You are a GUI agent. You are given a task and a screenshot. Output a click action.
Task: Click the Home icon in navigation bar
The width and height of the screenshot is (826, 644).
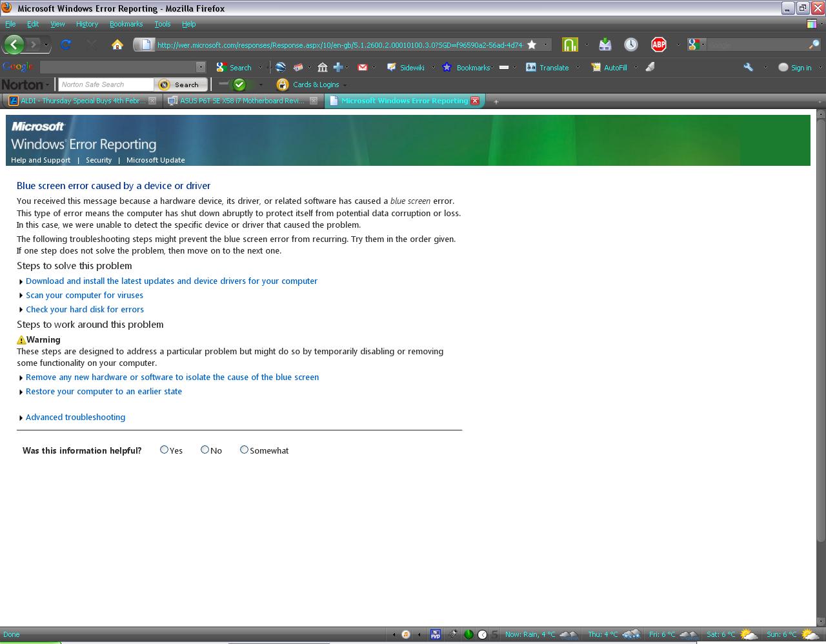pyautogui.click(x=117, y=45)
